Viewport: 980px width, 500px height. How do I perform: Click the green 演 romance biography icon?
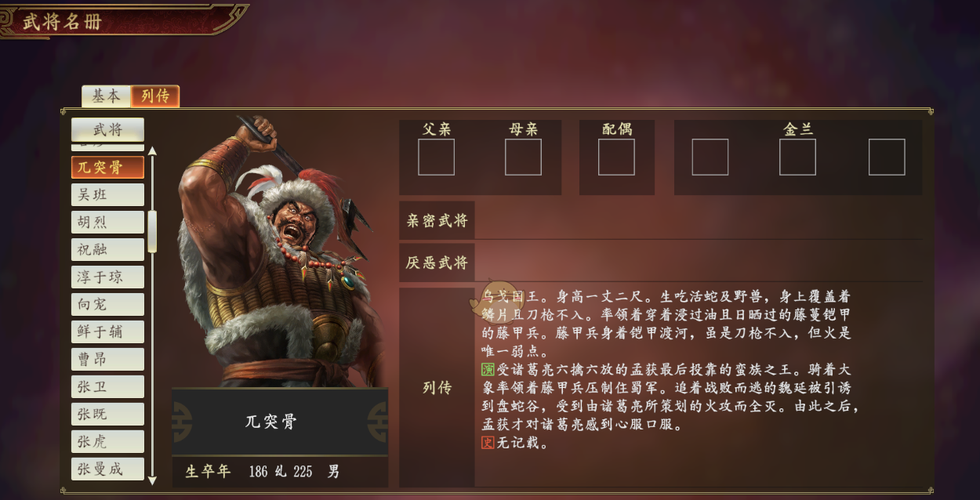pyautogui.click(x=488, y=370)
